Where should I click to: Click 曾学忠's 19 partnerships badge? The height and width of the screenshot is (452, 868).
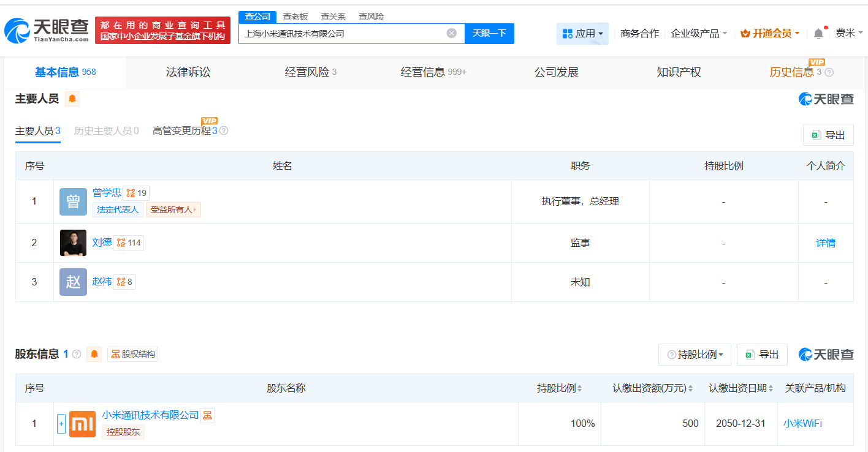(137, 192)
